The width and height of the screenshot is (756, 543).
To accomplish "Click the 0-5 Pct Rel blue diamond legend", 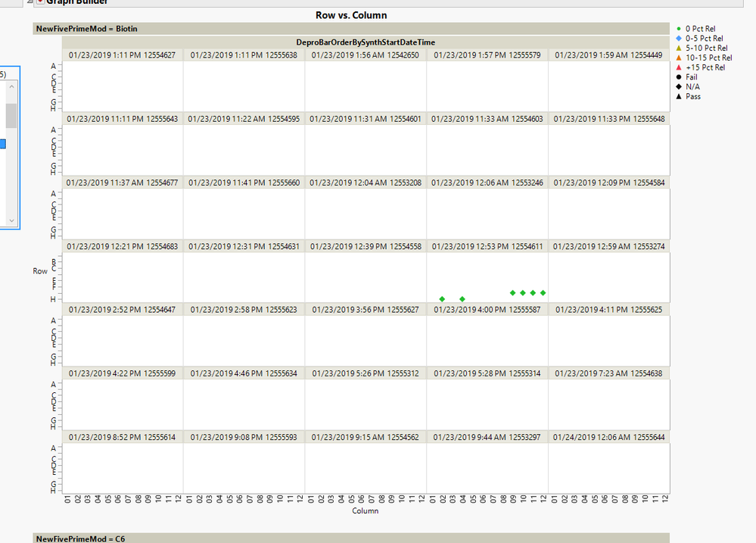I will tap(679, 38).
